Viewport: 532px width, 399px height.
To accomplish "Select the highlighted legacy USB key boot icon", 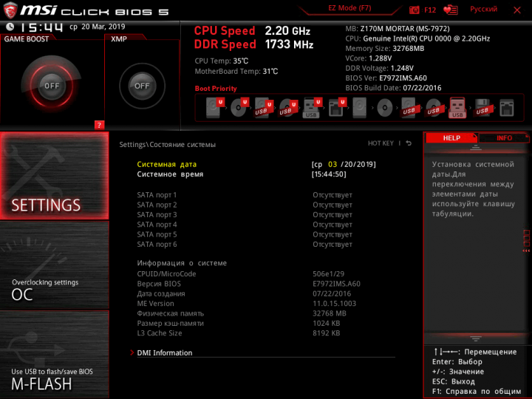I will coord(457,108).
